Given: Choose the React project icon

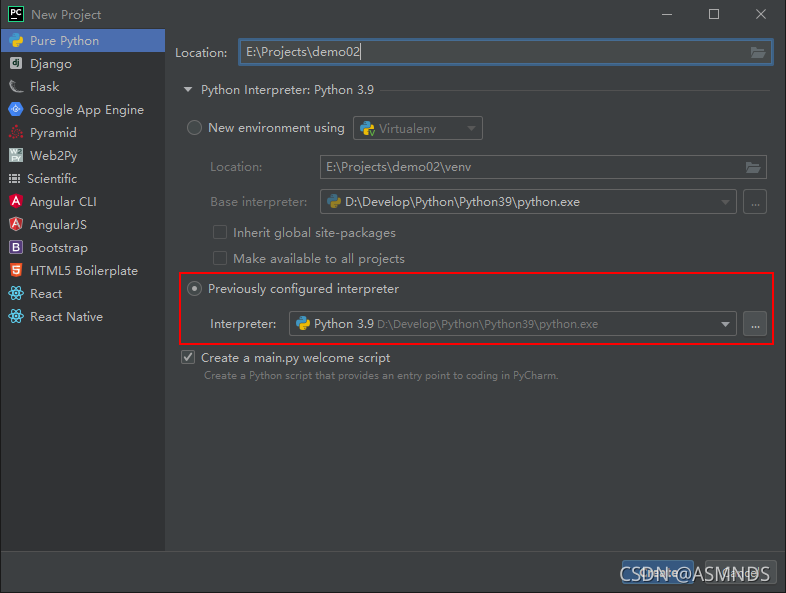Looking at the screenshot, I should pyautogui.click(x=16, y=293).
